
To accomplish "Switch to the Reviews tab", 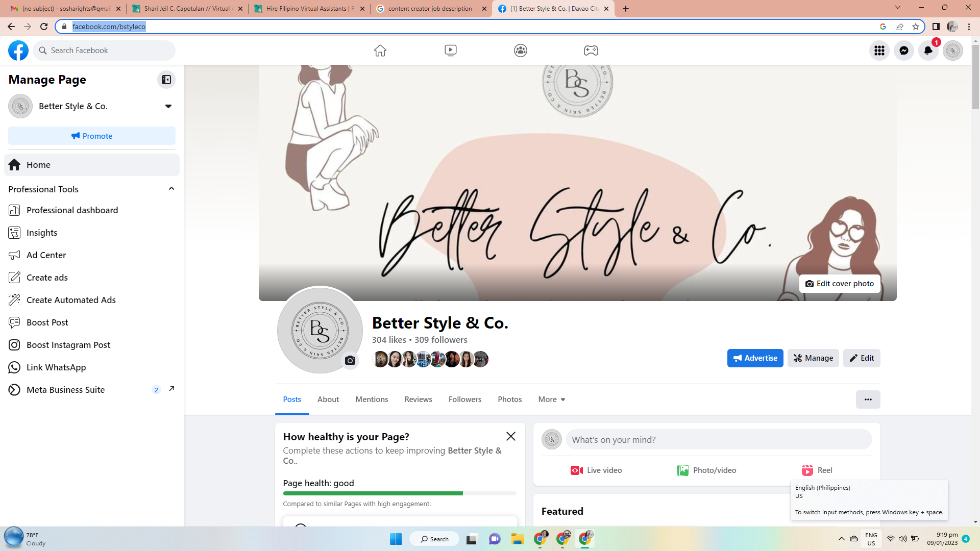I will [418, 399].
